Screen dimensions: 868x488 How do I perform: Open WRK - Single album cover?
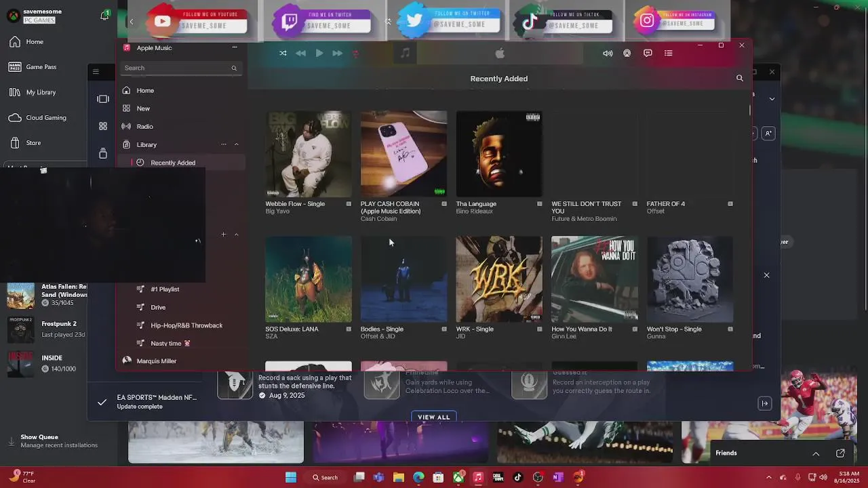click(499, 279)
